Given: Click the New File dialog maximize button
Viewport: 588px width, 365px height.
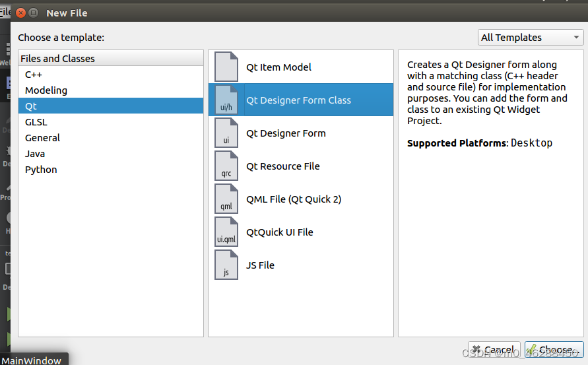Looking at the screenshot, I should pyautogui.click(x=34, y=13).
